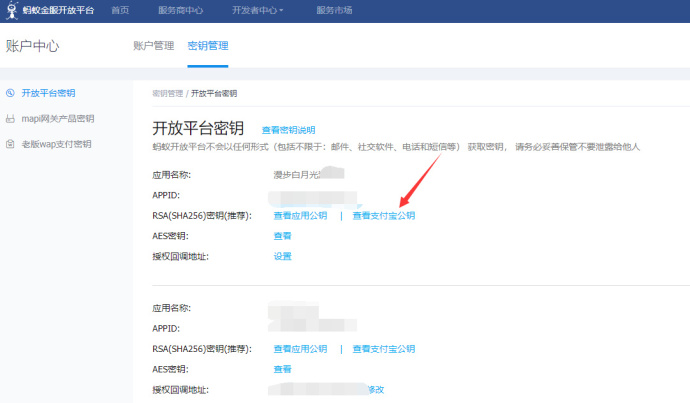Click 修改 for second 授权回调地址
This screenshot has width=690, height=403.
click(376, 389)
